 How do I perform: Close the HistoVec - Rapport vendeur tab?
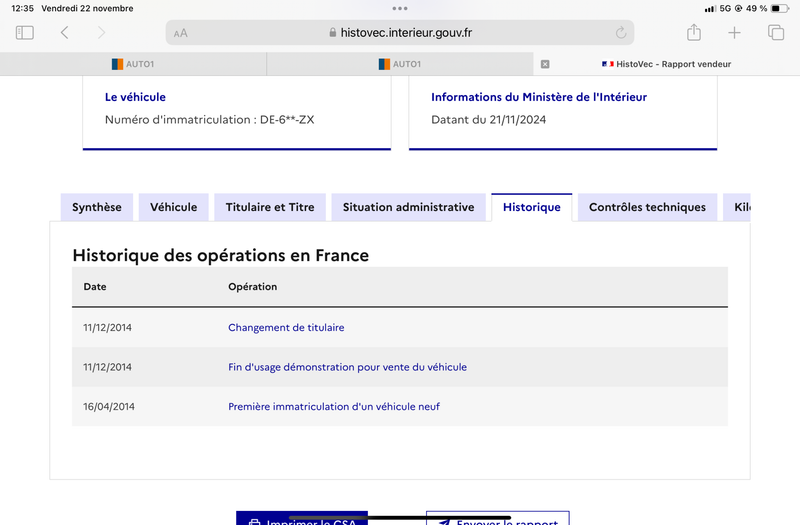click(545, 64)
